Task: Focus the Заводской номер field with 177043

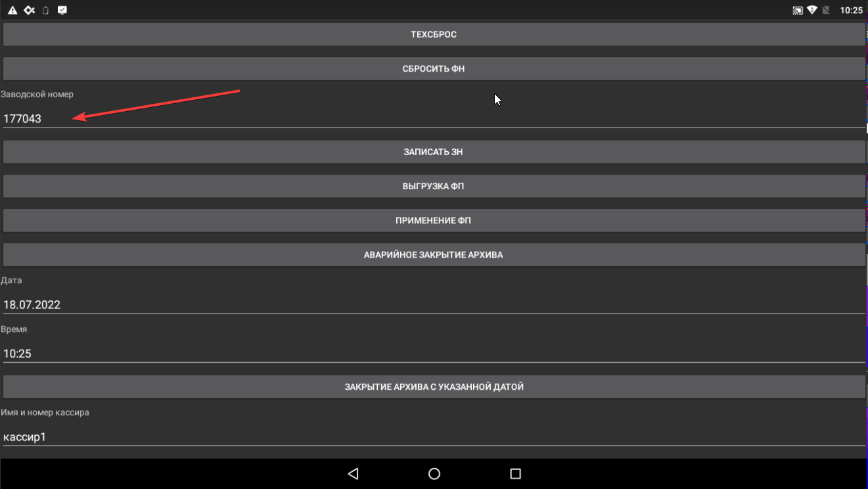Action: (x=434, y=118)
